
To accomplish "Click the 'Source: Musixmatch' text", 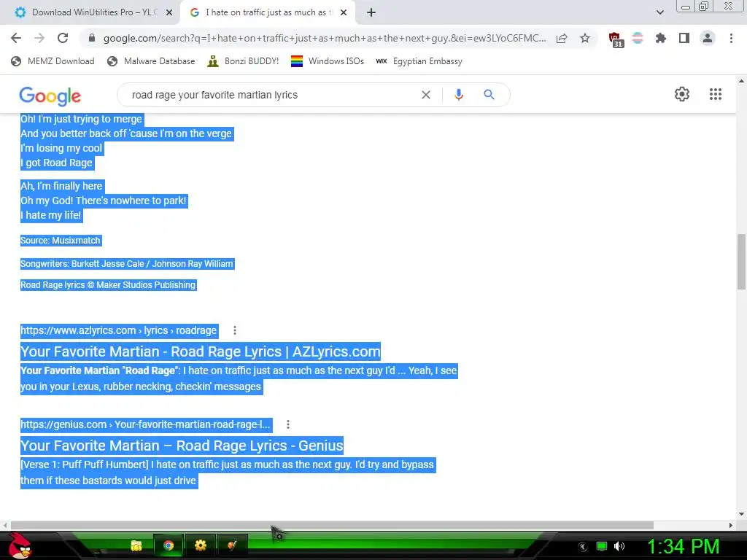I will (x=61, y=241).
